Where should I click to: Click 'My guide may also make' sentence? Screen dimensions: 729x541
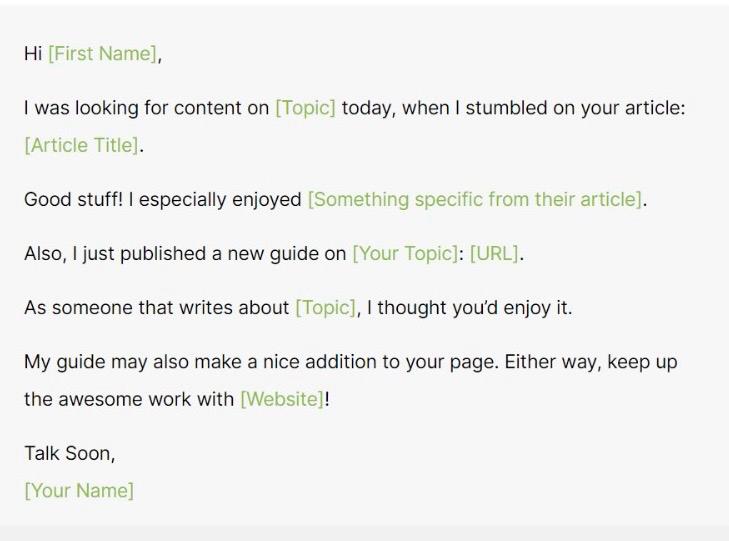point(140,362)
